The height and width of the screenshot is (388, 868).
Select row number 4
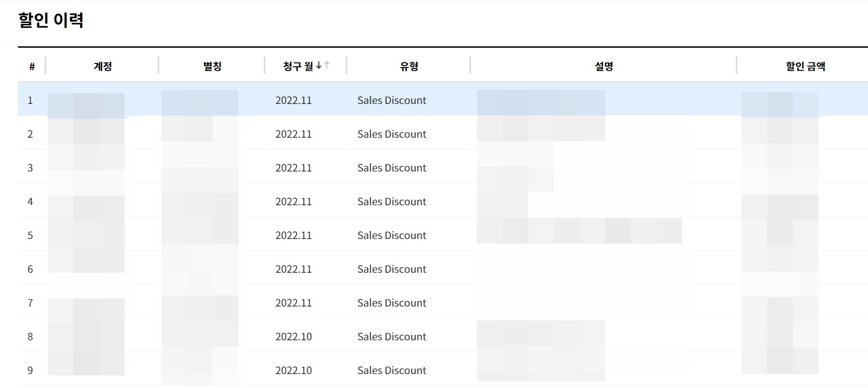point(30,202)
